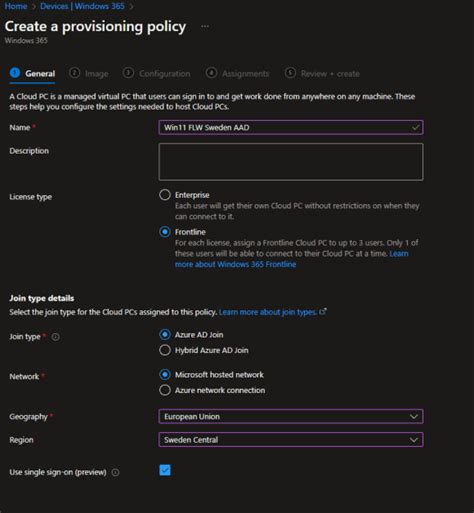The image size is (474, 513).
Task: Click the step 5 Review circle icon
Action: pyautogui.click(x=290, y=73)
